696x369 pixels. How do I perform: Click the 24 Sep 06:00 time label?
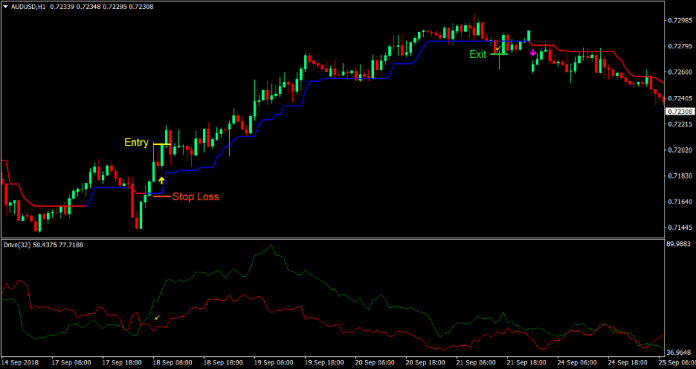pyautogui.click(x=577, y=362)
